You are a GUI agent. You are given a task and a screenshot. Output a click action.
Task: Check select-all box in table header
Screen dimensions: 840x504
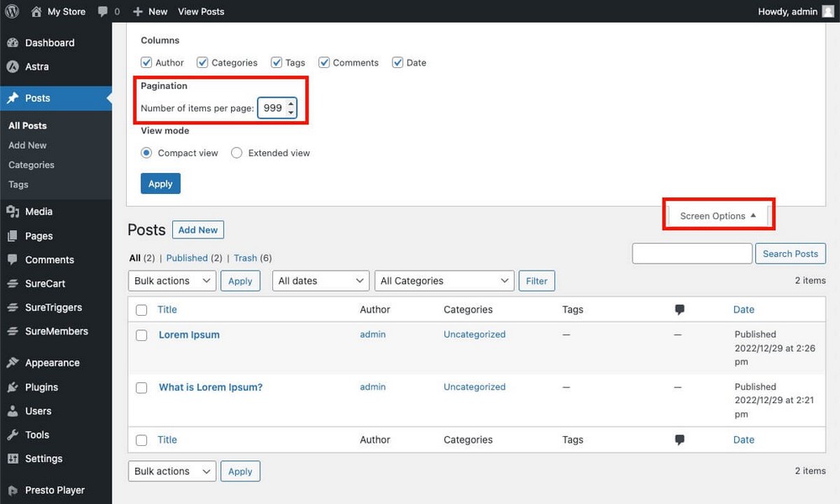pos(141,310)
